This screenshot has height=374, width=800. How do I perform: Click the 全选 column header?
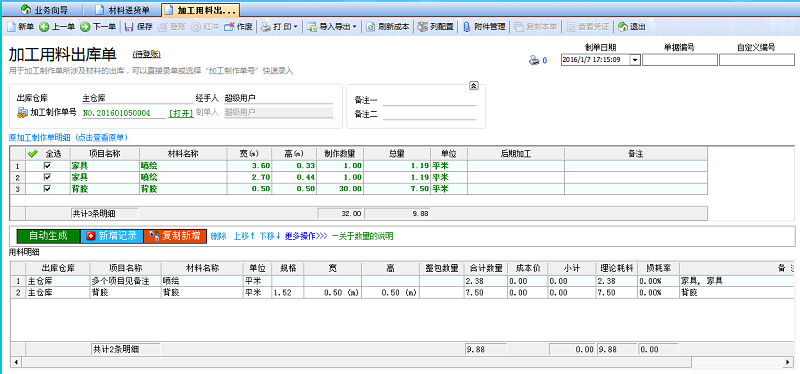pyautogui.click(x=48, y=153)
